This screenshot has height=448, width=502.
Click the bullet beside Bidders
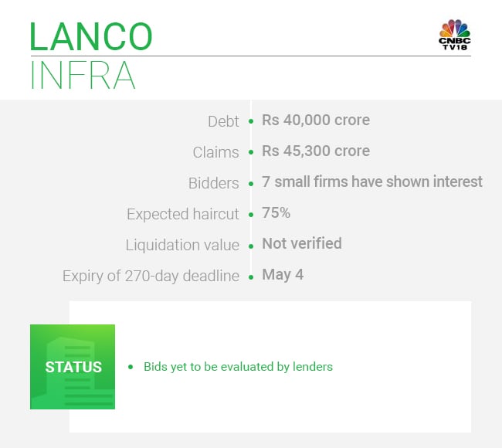251,184
